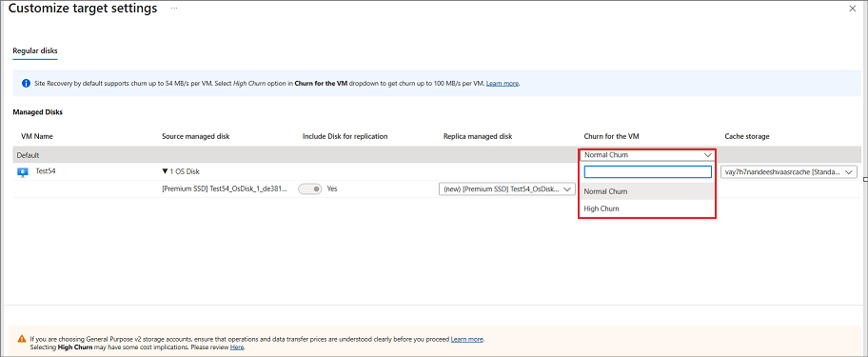Viewport: 868px width, 357px height.
Task: Select the Regular disks tab
Action: 35,50
